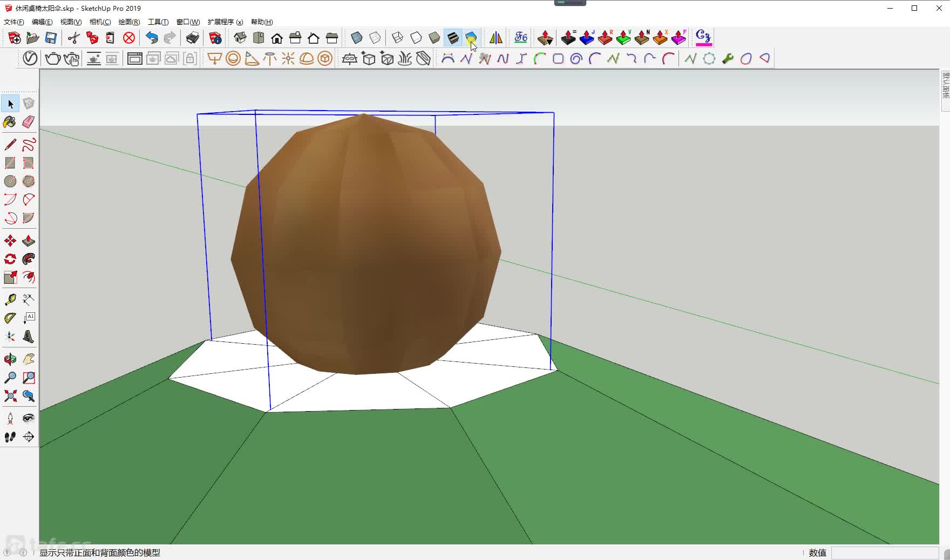950x560 pixels.
Task: Choose the Offset tool
Action: click(29, 277)
